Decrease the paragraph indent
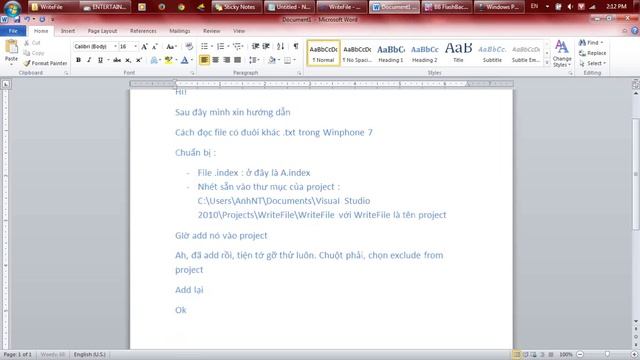 (255, 47)
